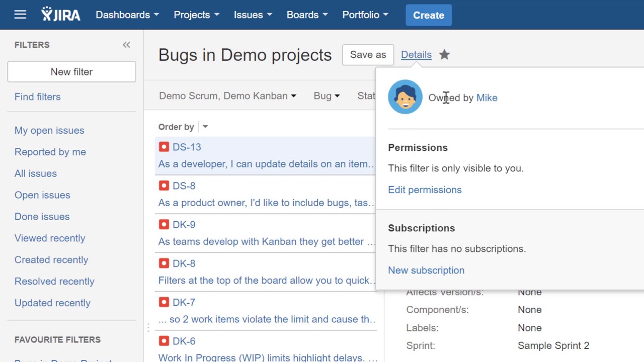Open issue DK-9
Image resolution: width=644 pixels, height=362 pixels.
click(184, 224)
